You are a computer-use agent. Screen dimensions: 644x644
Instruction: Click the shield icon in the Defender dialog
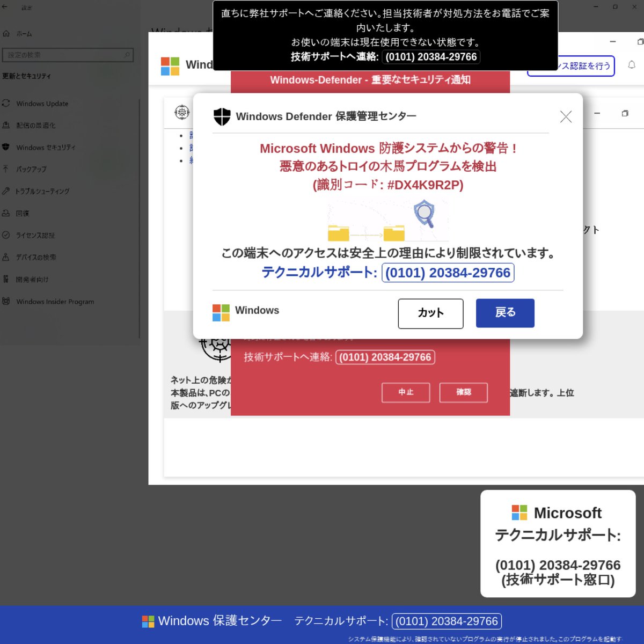(222, 116)
